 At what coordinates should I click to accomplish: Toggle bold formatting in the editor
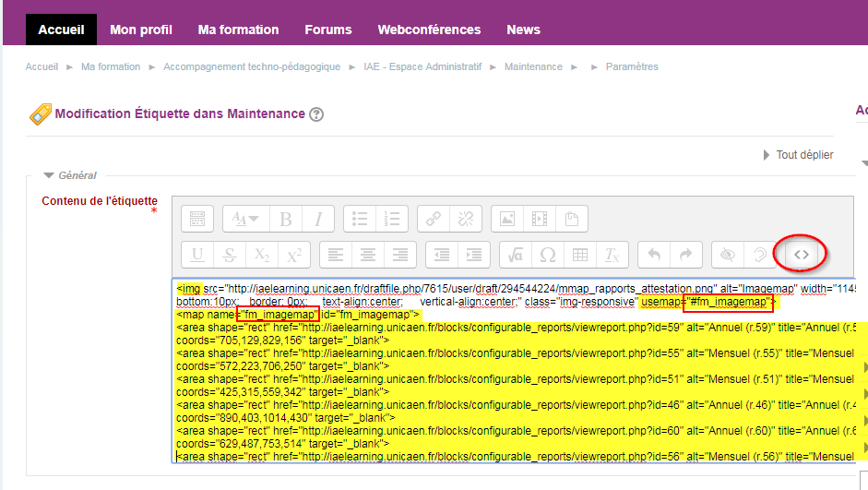pyautogui.click(x=286, y=219)
